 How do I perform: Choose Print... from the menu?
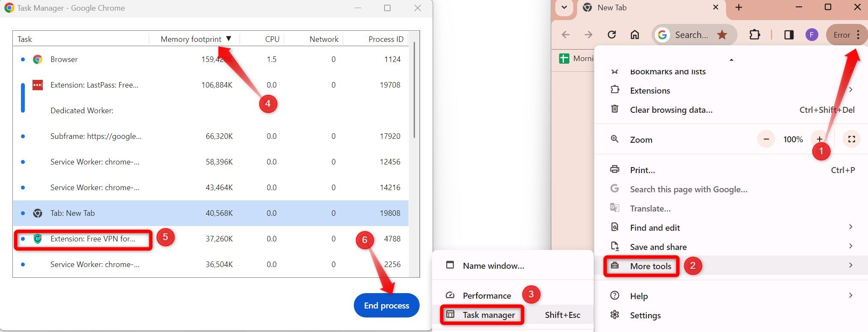coord(731,170)
